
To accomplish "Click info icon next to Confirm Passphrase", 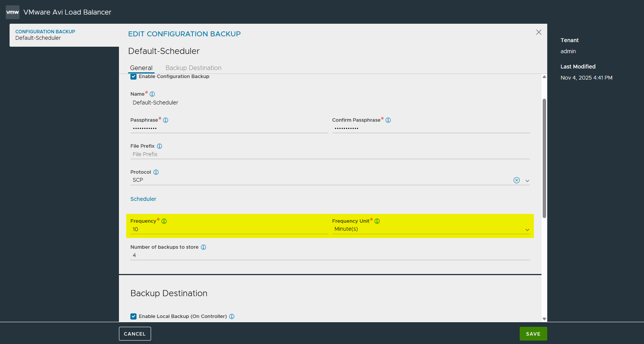I will [x=388, y=120].
